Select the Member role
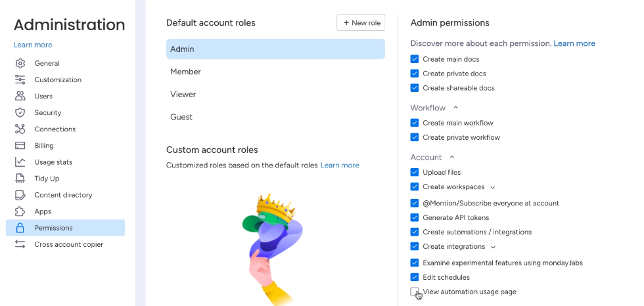Image resolution: width=644 pixels, height=306 pixels. (275, 72)
